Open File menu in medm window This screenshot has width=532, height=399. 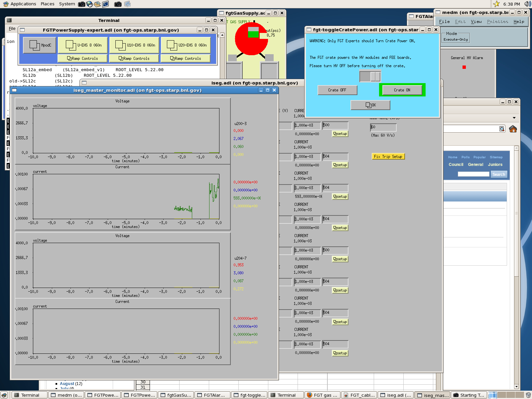(444, 22)
